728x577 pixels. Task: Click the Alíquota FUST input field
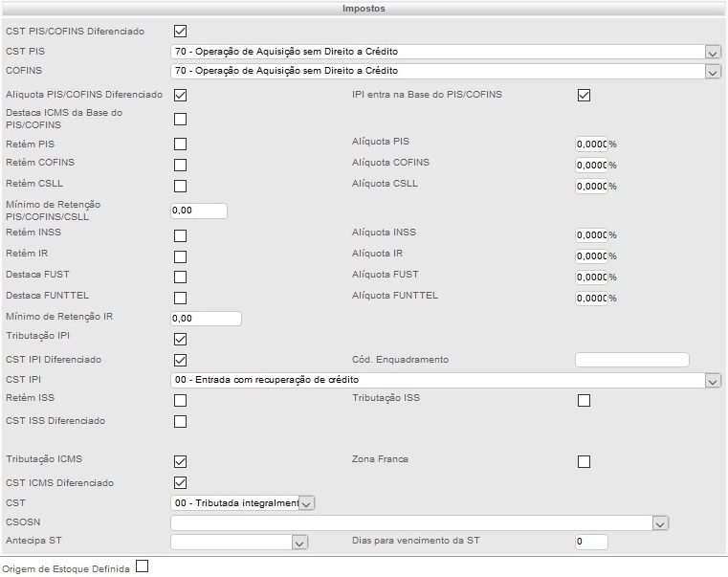coord(591,277)
